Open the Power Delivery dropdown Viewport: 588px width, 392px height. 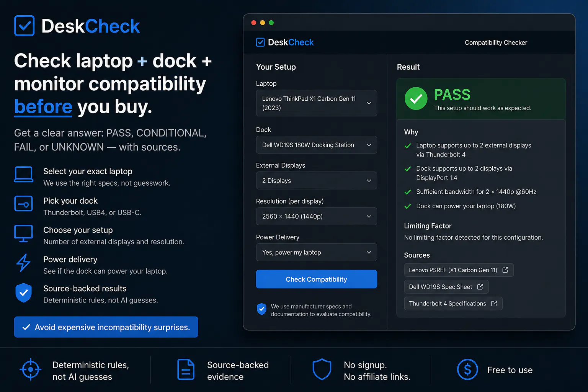tap(317, 252)
